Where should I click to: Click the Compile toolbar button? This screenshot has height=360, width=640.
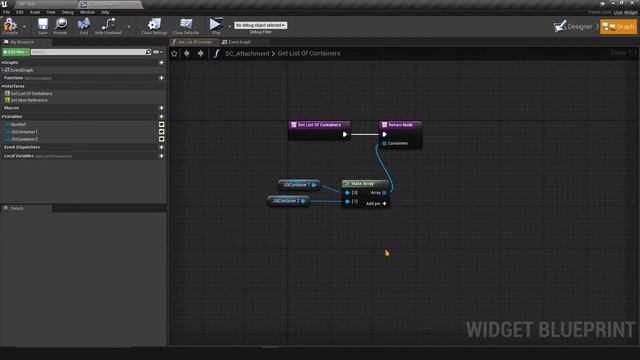10,27
